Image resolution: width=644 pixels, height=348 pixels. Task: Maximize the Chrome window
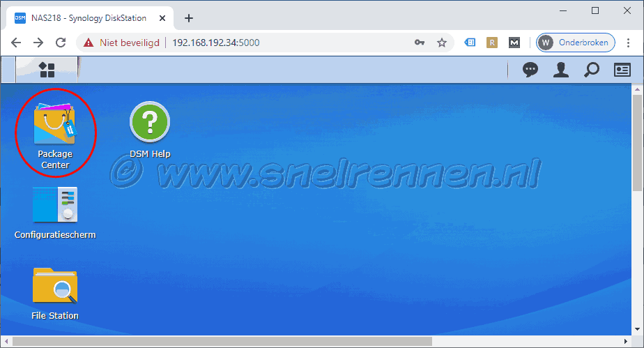click(x=595, y=10)
